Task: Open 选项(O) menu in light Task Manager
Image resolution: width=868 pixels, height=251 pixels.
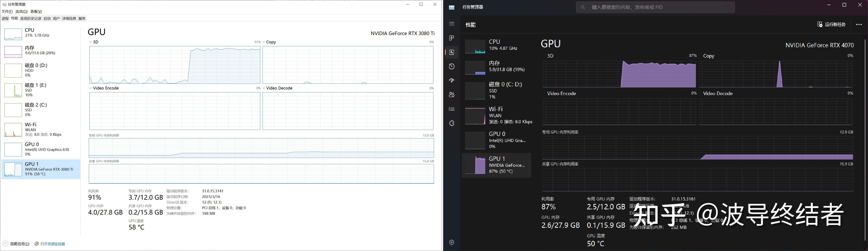Action: click(x=21, y=11)
